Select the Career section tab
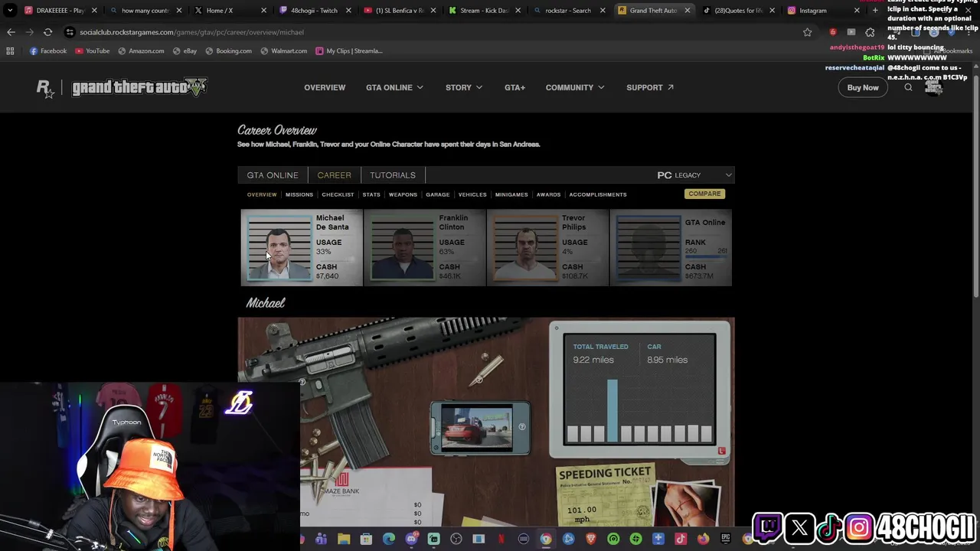 point(335,175)
